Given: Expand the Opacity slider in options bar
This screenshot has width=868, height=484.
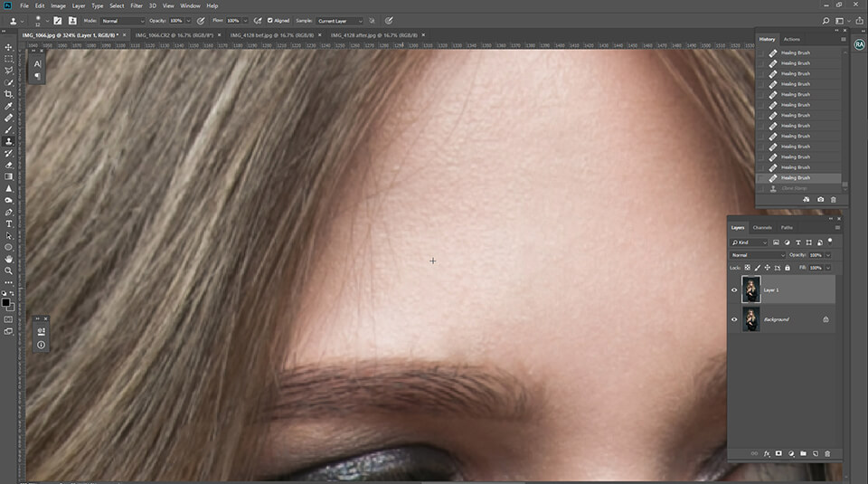Looking at the screenshot, I should tap(188, 21).
